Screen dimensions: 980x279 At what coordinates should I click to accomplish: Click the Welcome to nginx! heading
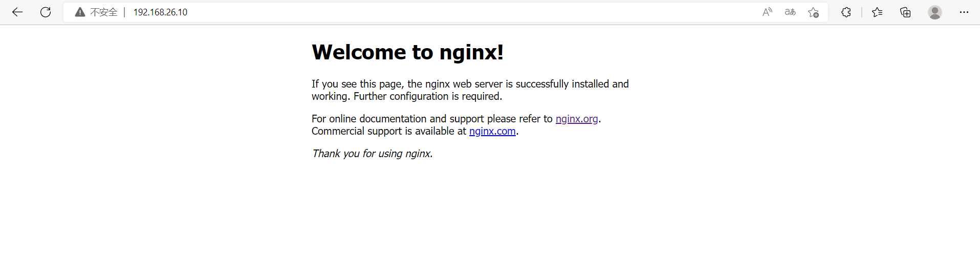click(x=408, y=52)
